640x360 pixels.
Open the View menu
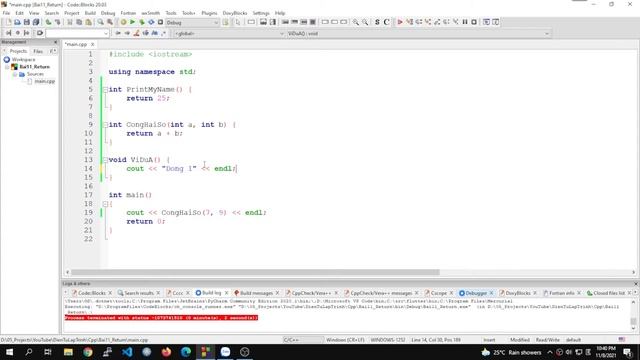tap(34, 13)
